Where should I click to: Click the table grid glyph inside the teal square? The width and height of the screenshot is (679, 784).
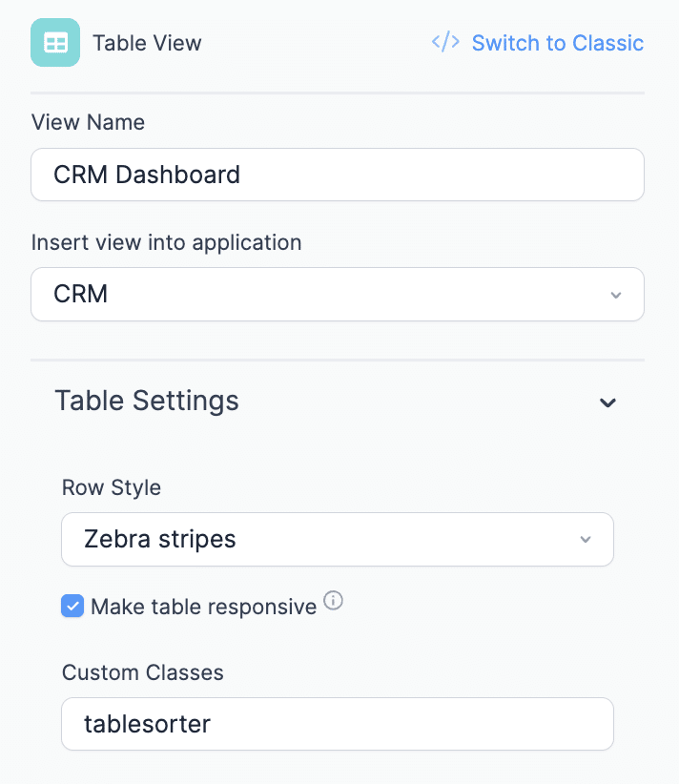tap(54, 43)
